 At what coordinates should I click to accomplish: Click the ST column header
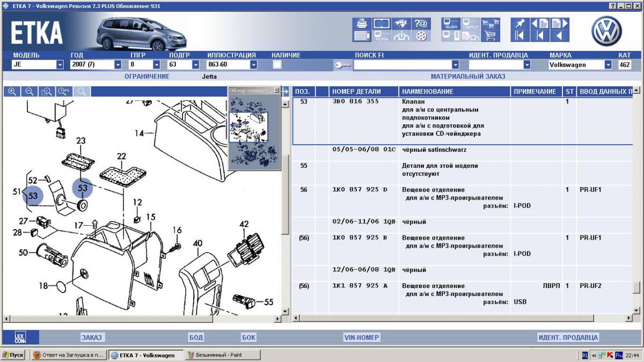coord(569,92)
